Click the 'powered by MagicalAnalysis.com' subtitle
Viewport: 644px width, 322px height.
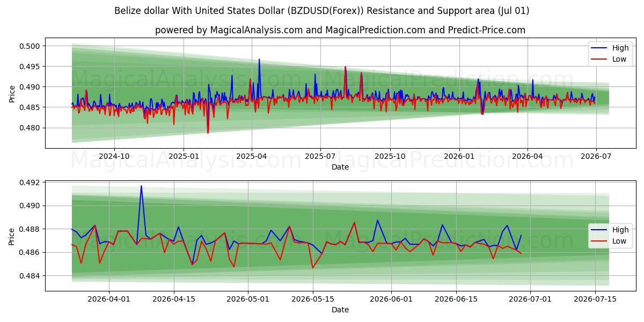340,30
